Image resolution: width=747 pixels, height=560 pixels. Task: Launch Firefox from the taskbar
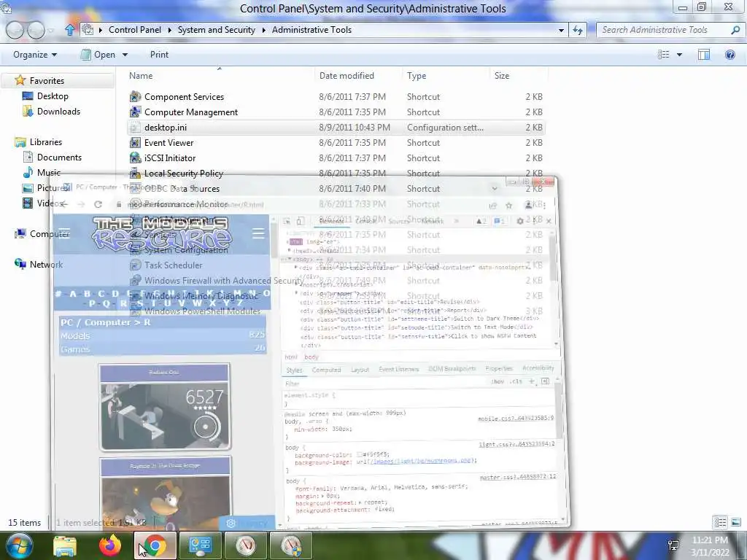[110, 545]
